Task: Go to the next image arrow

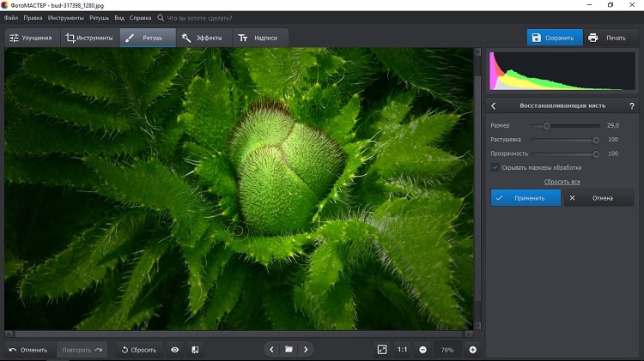Action: coord(306,350)
